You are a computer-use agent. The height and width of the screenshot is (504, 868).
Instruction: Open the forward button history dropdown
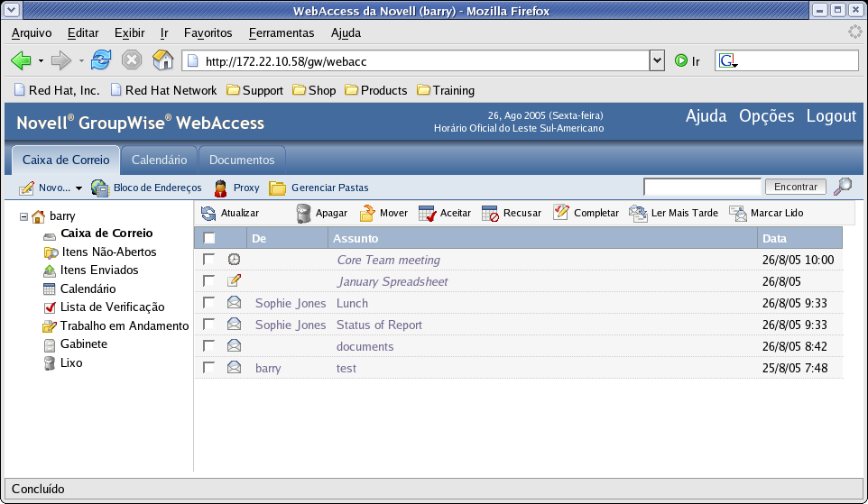[81, 60]
